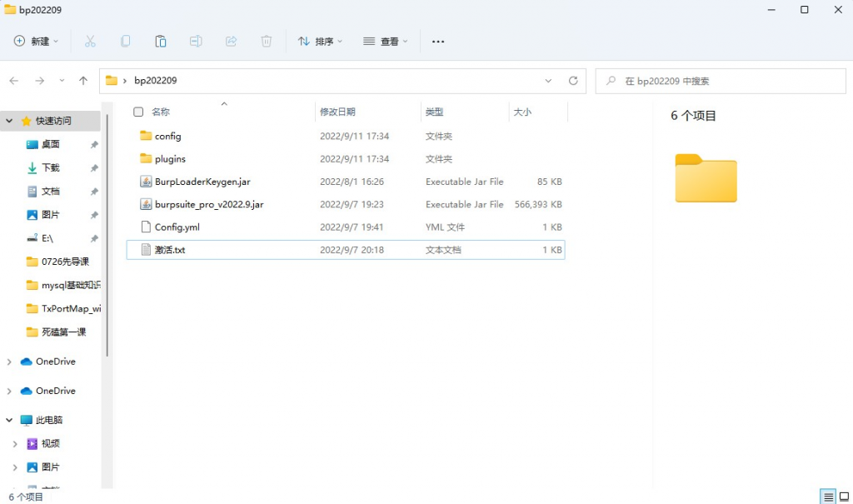Open the 新建 dropdown menu

36,42
